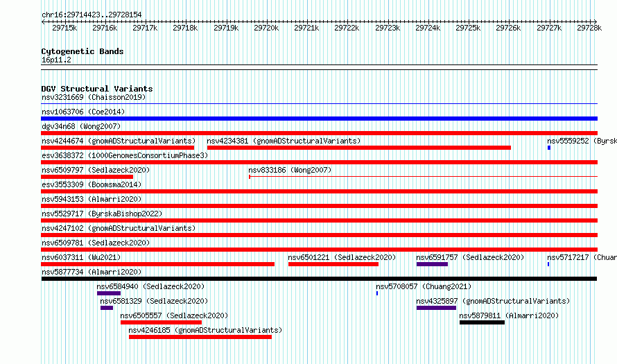617x364 pixels.
Task: Click nsv5943153 (Almarri2020) label
Action: tap(92, 199)
